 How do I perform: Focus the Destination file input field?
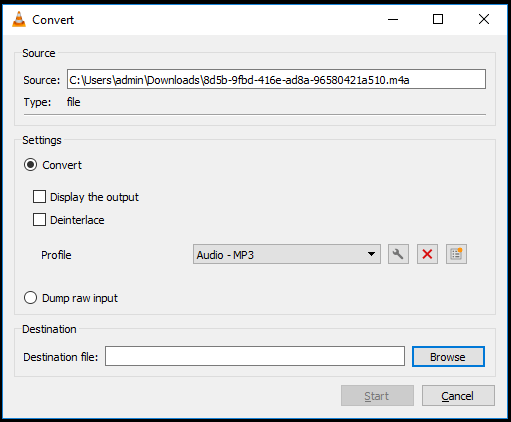(x=255, y=356)
